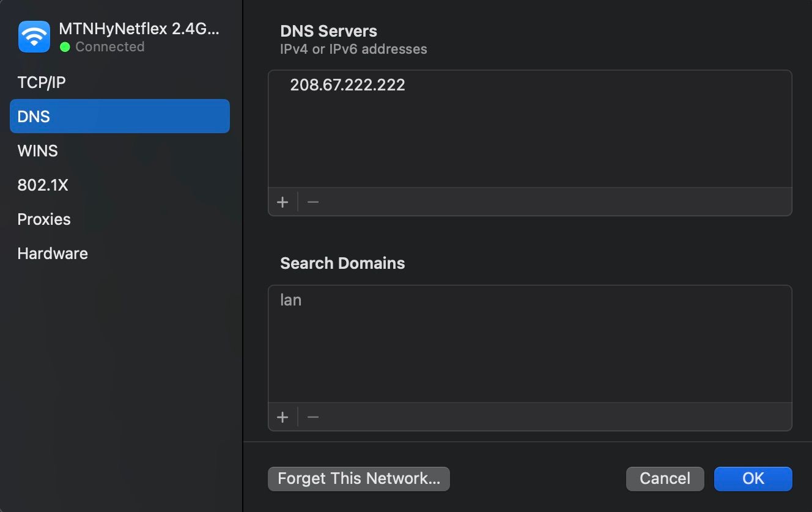Switch to the WINS section
This screenshot has width=812, height=512.
38,151
